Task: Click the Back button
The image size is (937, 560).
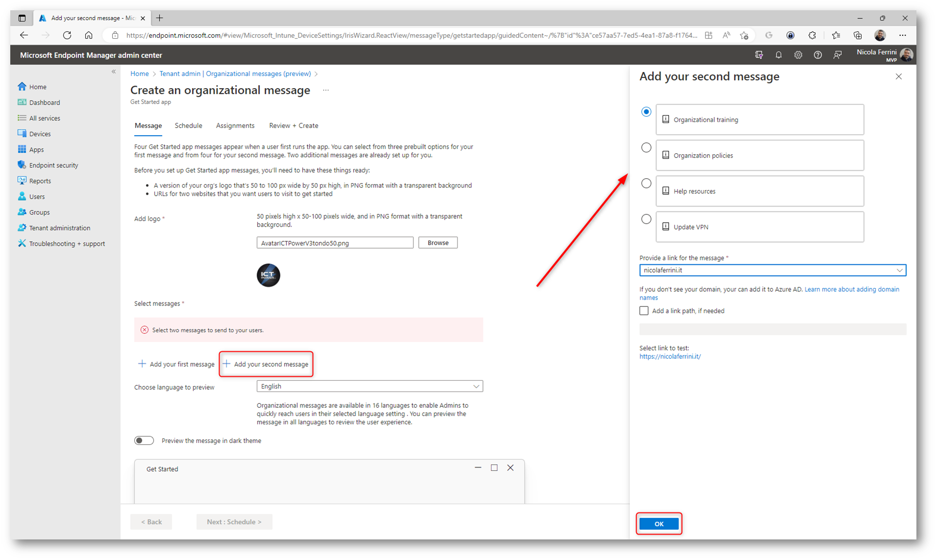Action: (151, 522)
